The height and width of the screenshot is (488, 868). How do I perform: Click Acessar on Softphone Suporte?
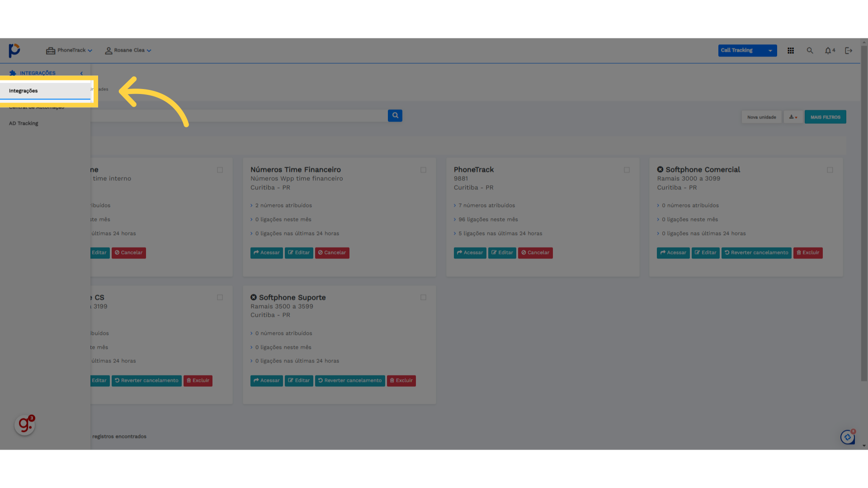(267, 380)
